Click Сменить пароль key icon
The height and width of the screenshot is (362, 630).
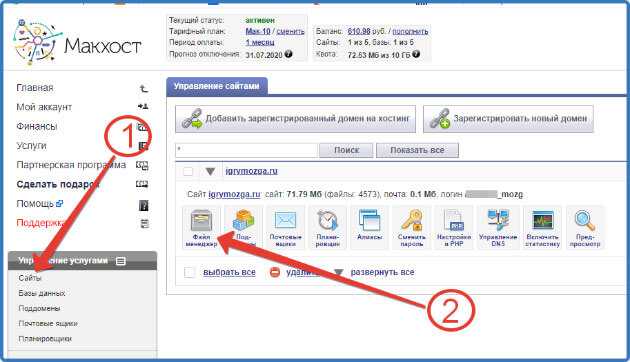pos(411,227)
